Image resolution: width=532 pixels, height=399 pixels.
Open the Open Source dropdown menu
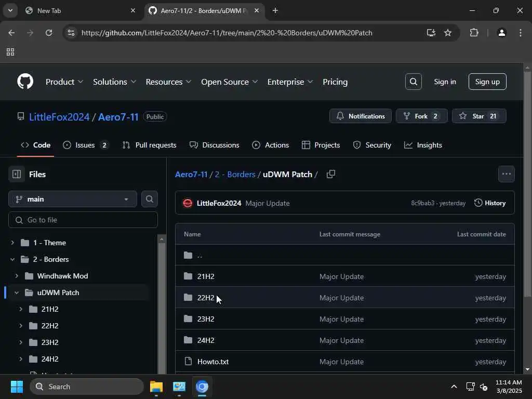229,82
